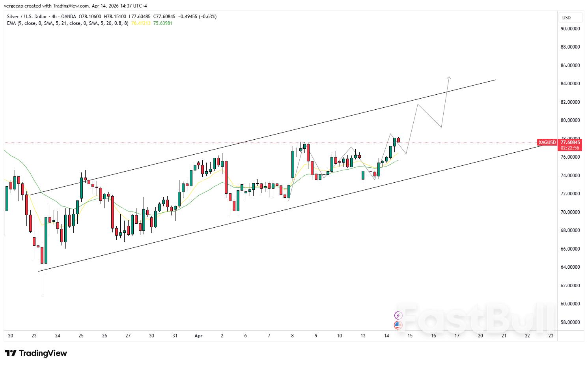Click the 77.60845 current price label
This screenshot has width=588, height=365.
tap(570, 142)
